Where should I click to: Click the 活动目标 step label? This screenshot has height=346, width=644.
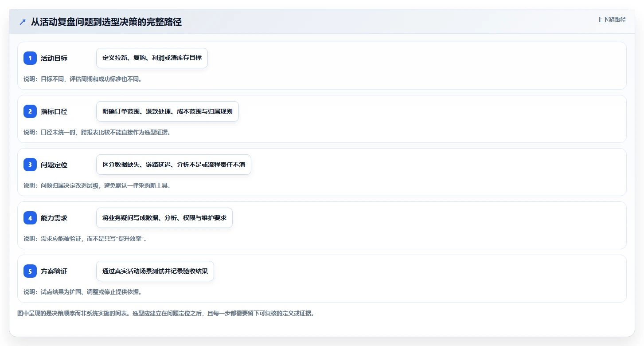pos(54,59)
